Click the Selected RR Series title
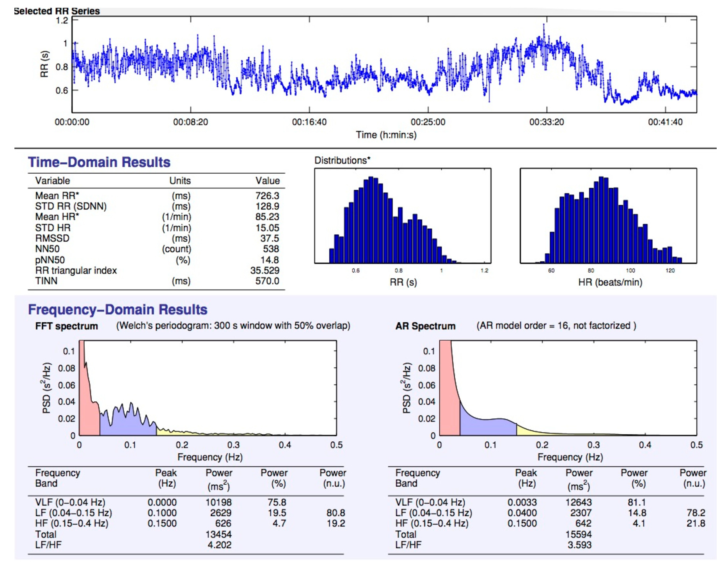 57,11
